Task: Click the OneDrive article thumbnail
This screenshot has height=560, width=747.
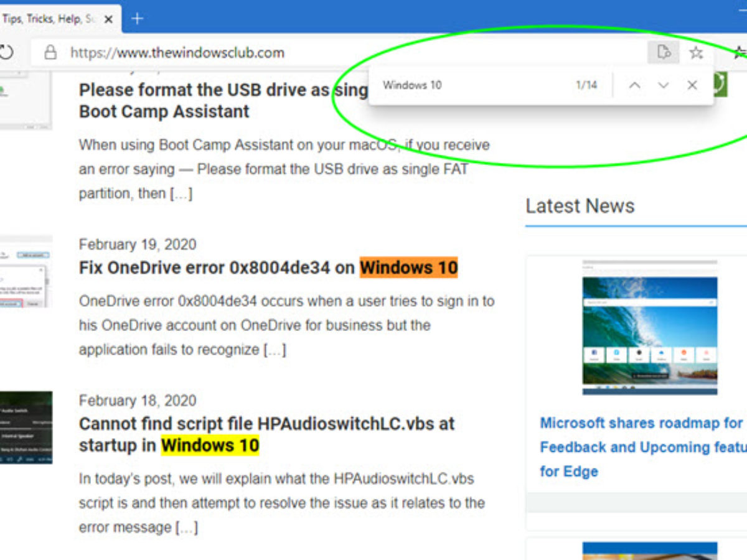Action: coord(26,272)
